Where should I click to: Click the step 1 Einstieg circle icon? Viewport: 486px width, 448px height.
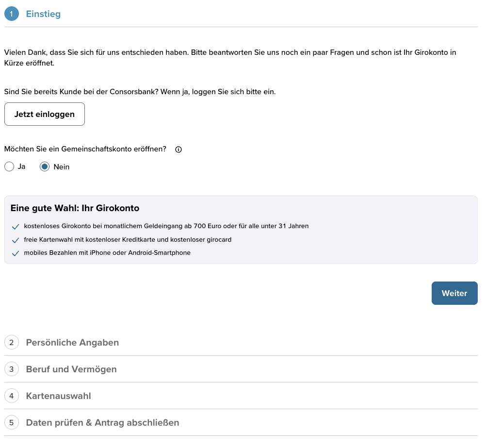[x=11, y=14]
